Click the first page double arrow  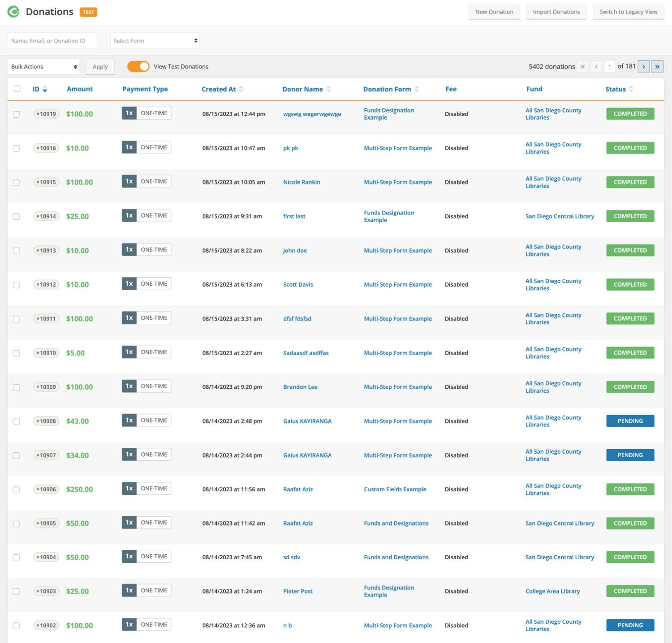click(582, 66)
